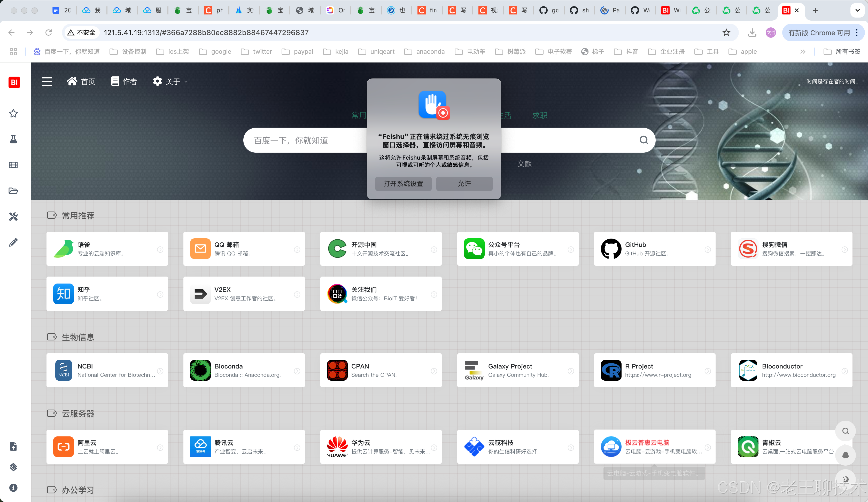Open the 搜狗微信 card
868x502 pixels.
[792, 249]
